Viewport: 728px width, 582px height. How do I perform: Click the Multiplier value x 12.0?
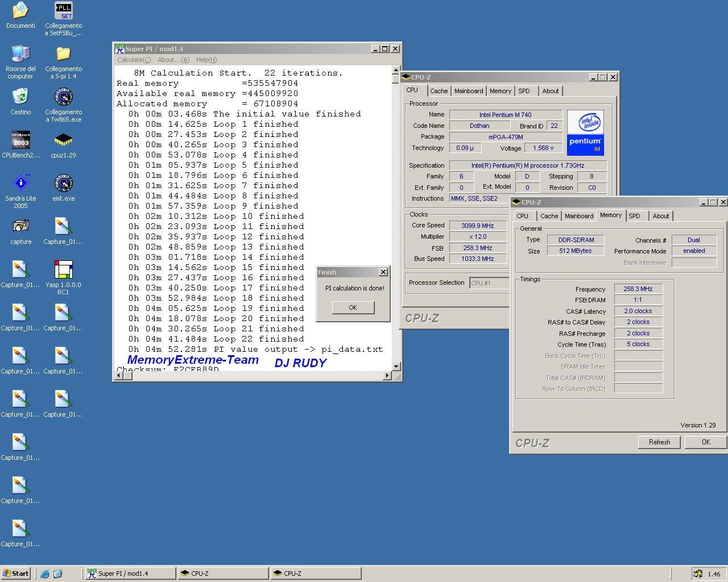tap(478, 236)
